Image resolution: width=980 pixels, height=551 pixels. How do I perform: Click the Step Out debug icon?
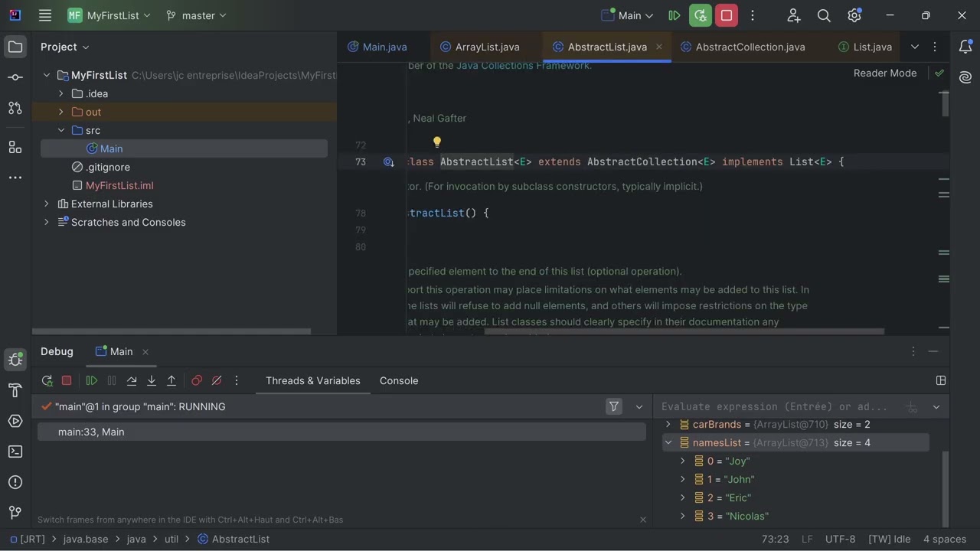click(x=171, y=380)
